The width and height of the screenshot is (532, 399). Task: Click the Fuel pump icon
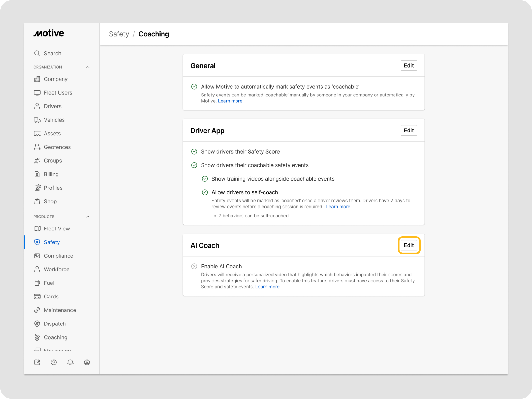click(x=37, y=283)
